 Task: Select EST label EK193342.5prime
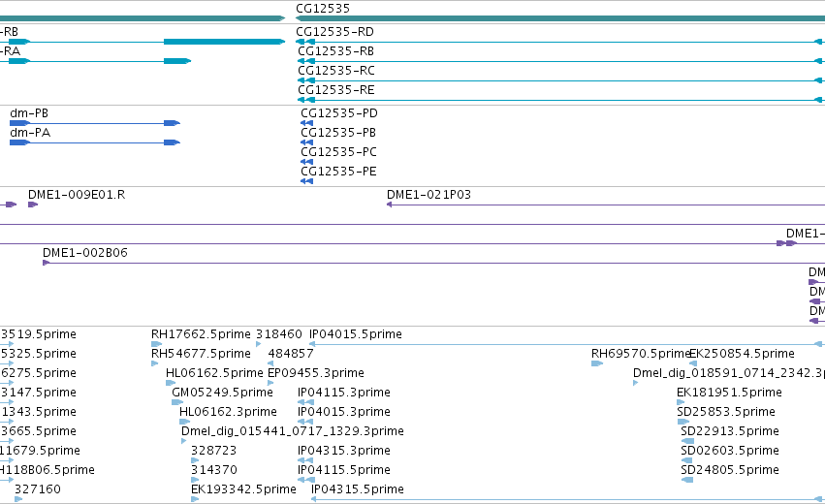coord(243,490)
